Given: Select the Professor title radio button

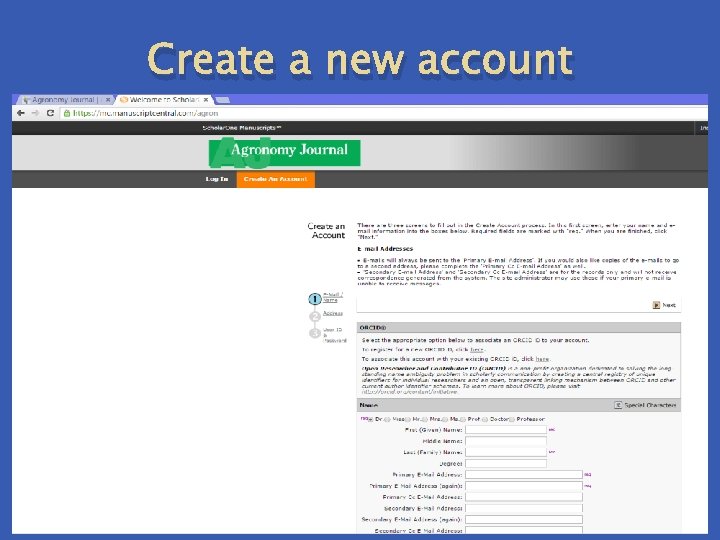Looking at the screenshot, I should 512,419.
